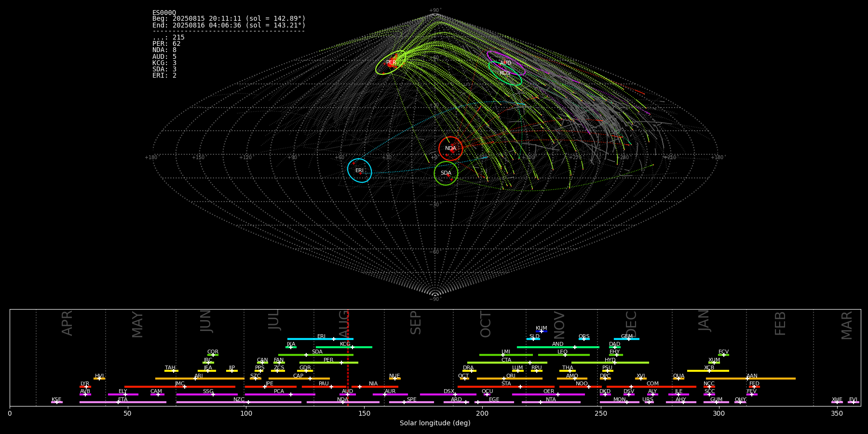Click the AAN shower bar in the timeline
Viewport: 868px width, 434px height.
pyautogui.click(x=751, y=379)
